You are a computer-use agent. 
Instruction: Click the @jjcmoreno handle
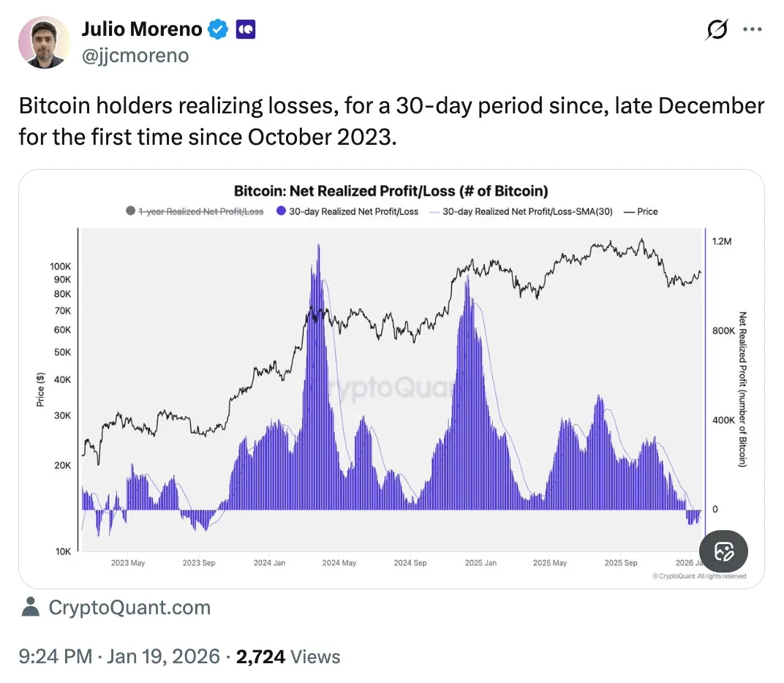pos(135,56)
